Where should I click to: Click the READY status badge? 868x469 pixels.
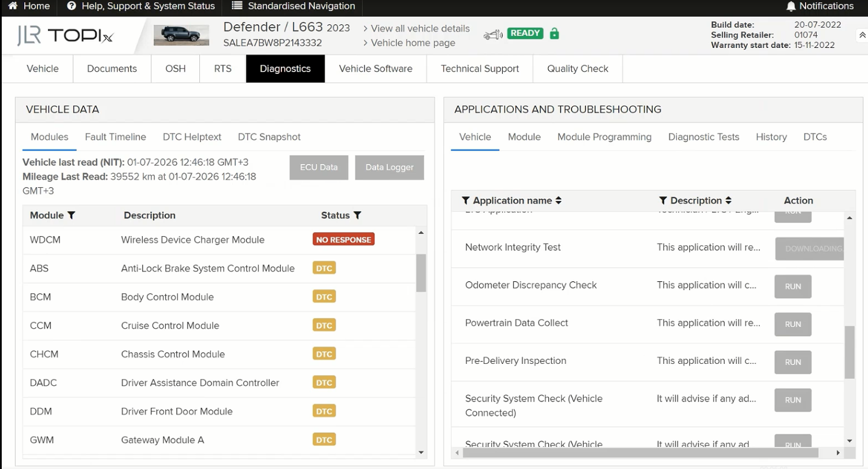(x=525, y=33)
